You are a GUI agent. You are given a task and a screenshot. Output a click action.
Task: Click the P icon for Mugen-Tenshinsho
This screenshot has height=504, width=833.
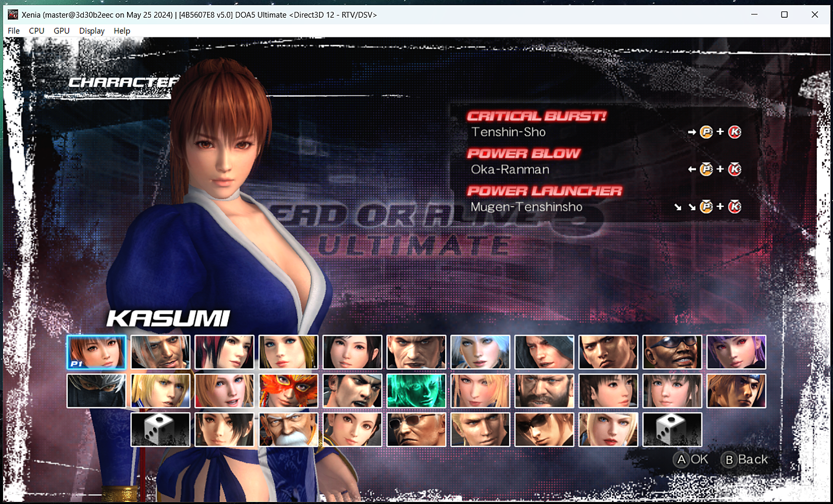pyautogui.click(x=706, y=206)
